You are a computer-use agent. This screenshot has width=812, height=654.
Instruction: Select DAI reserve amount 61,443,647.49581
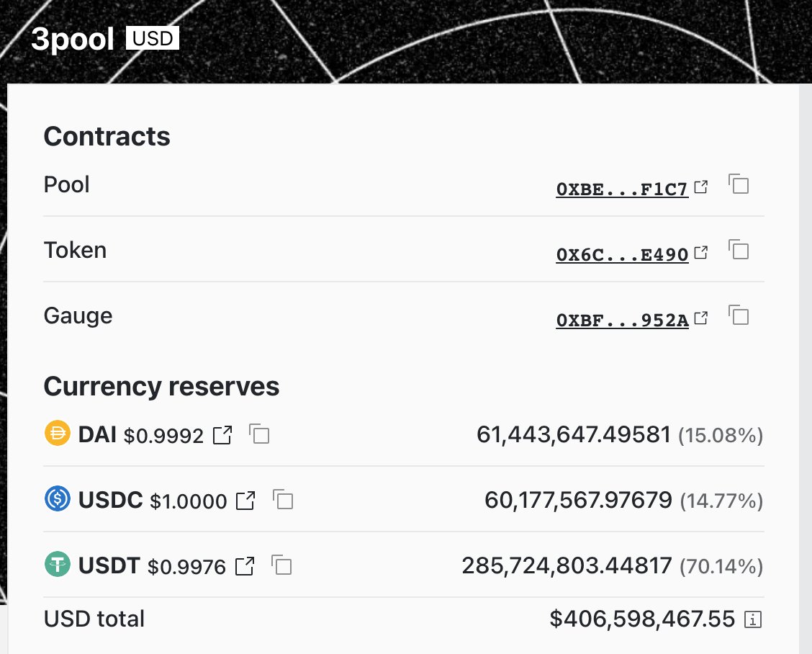pos(574,434)
